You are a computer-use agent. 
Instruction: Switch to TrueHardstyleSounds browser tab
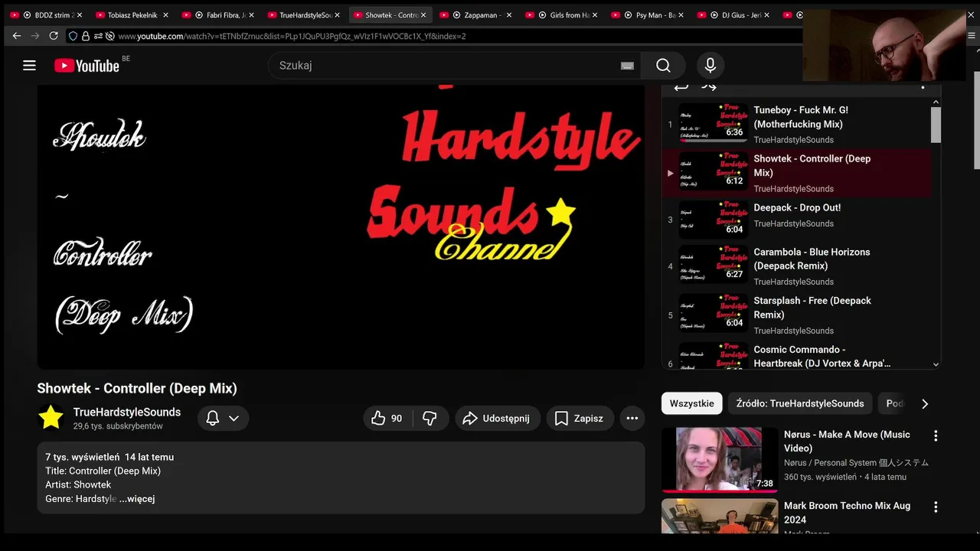tap(304, 15)
